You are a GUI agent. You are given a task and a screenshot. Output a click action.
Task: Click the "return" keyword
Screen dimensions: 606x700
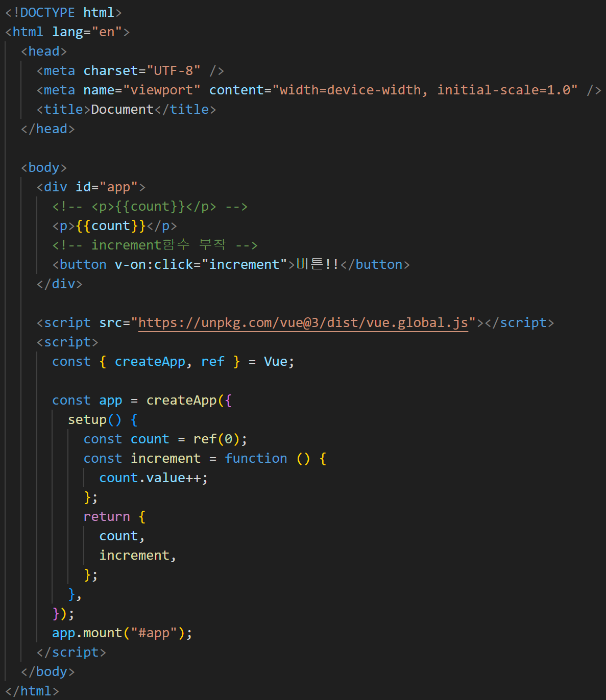click(x=107, y=517)
